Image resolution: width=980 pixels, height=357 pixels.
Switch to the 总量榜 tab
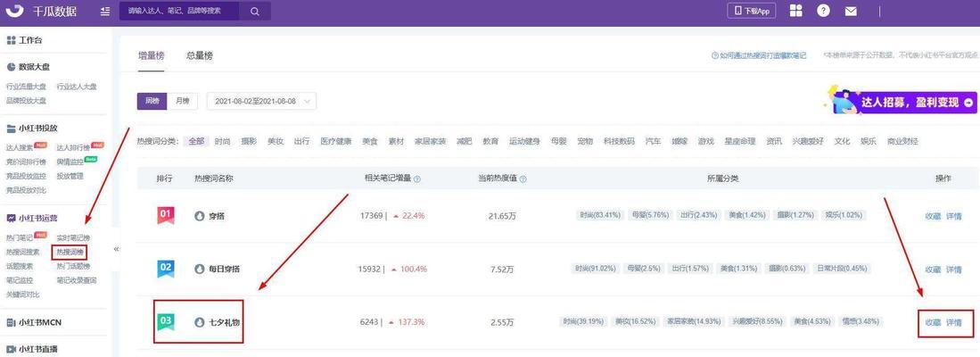[x=200, y=55]
